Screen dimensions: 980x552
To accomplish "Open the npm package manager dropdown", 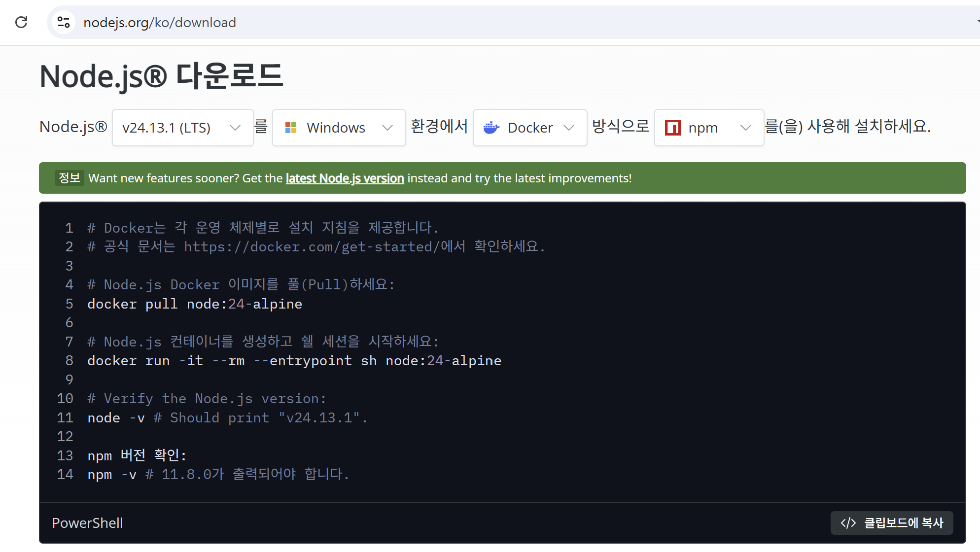I will pyautogui.click(x=709, y=128).
